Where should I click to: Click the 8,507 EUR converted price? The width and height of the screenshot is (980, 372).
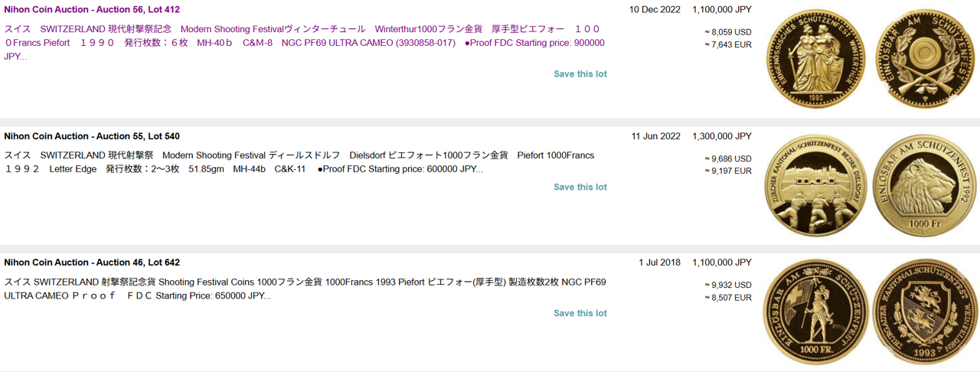tap(727, 297)
